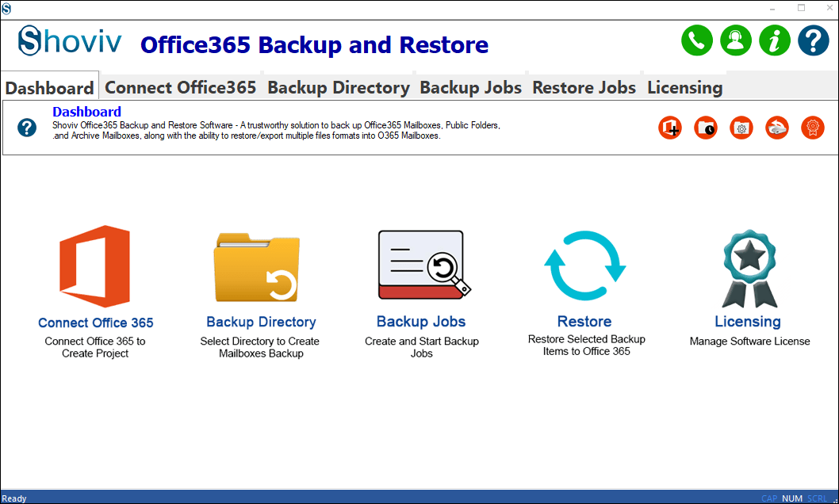This screenshot has width=839, height=504.
Task: Click the green phone contact icon
Action: [697, 41]
